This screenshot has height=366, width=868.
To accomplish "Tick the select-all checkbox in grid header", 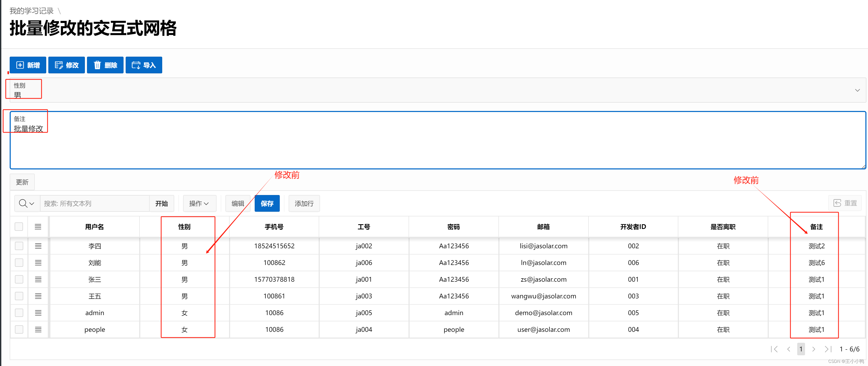I will coord(19,227).
